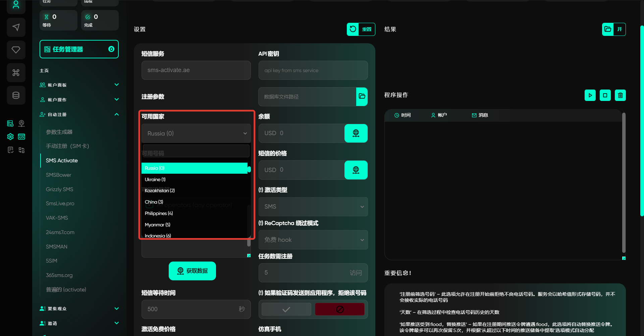Click the play icon in program operations
Image resolution: width=644 pixels, height=336 pixels.
click(x=590, y=95)
